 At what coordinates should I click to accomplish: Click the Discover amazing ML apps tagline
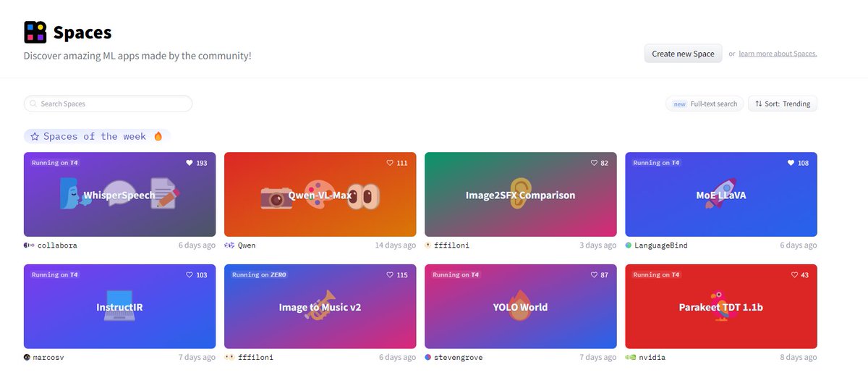(x=137, y=55)
